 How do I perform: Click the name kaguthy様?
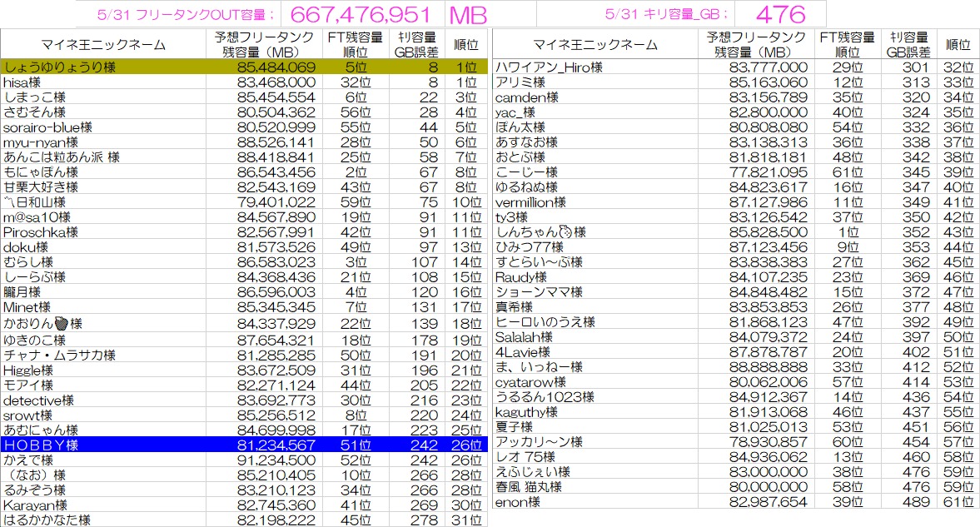click(526, 412)
